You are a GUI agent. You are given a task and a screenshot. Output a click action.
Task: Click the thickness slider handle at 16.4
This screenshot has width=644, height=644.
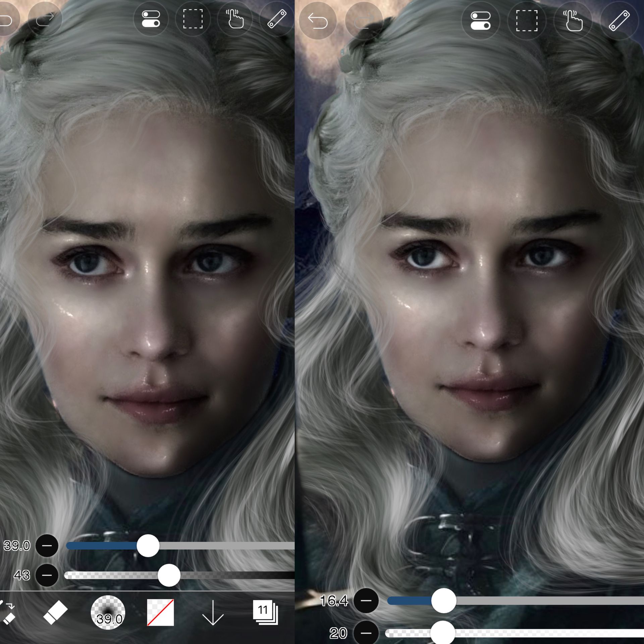pos(443,601)
